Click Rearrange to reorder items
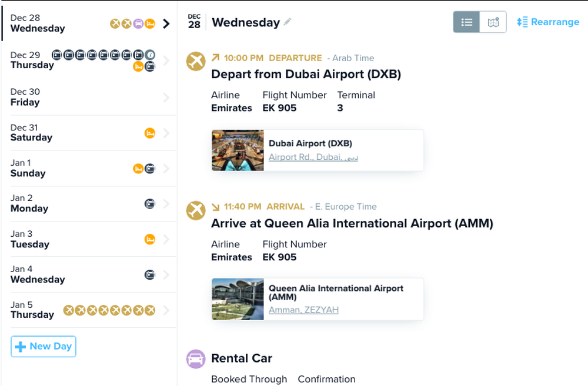Screen dimensions: 588x386 pyautogui.click(x=548, y=22)
